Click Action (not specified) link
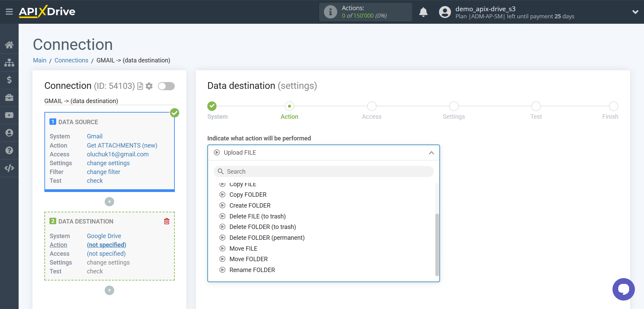The width and height of the screenshot is (644, 309). 106,245
